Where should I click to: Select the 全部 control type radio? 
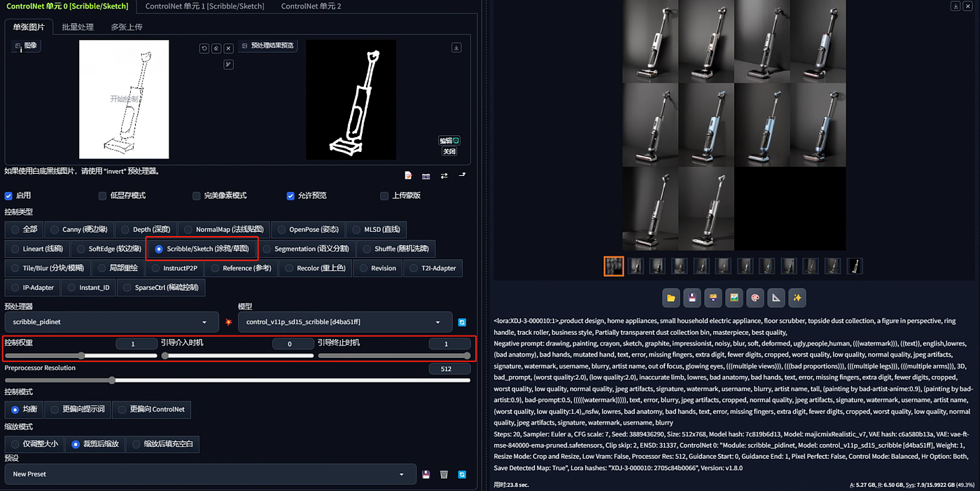(x=24, y=229)
